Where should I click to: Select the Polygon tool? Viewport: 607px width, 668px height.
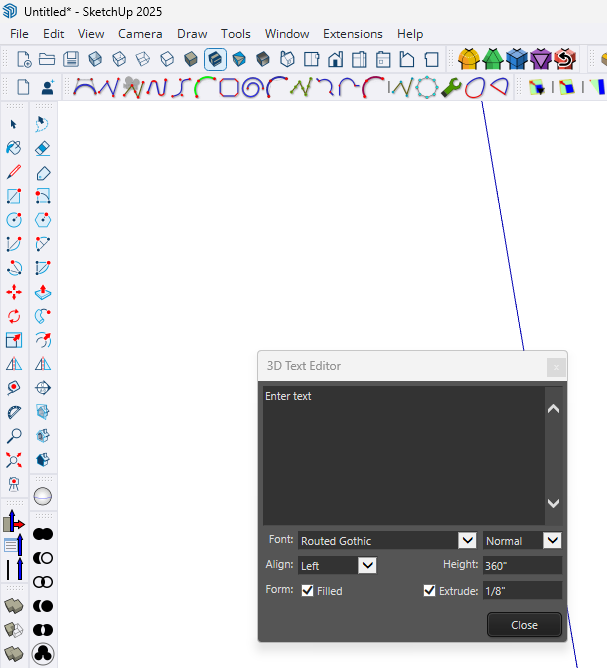pyautogui.click(x=43, y=220)
